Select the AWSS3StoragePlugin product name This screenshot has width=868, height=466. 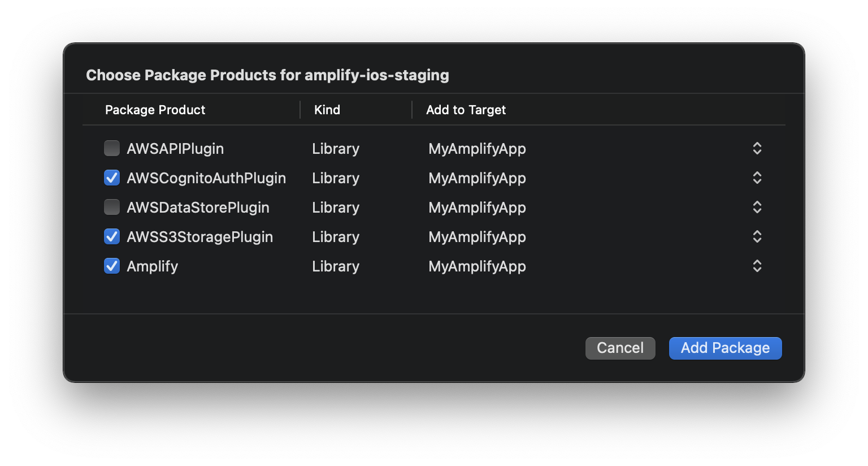tap(199, 237)
